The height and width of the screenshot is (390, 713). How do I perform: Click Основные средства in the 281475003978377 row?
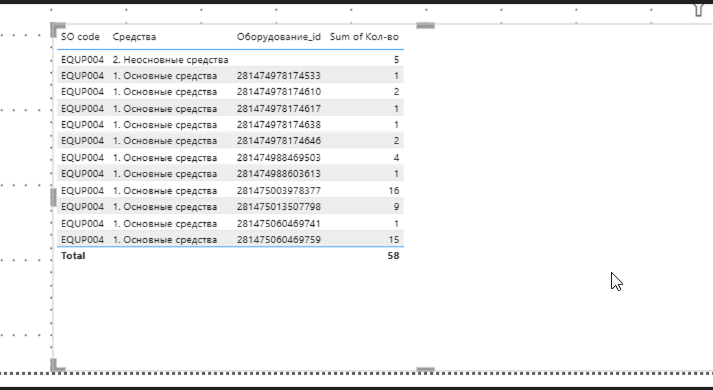click(x=165, y=190)
